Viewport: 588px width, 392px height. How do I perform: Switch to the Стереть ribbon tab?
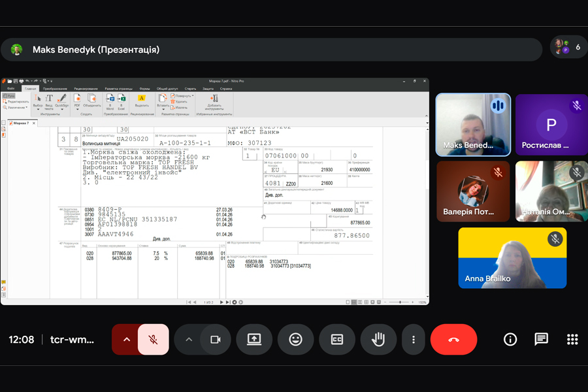pos(190,89)
